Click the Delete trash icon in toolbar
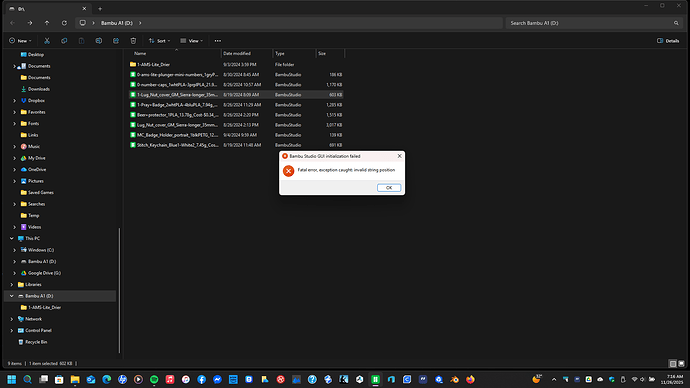Screen dimensions: 690x388 tap(133, 40)
